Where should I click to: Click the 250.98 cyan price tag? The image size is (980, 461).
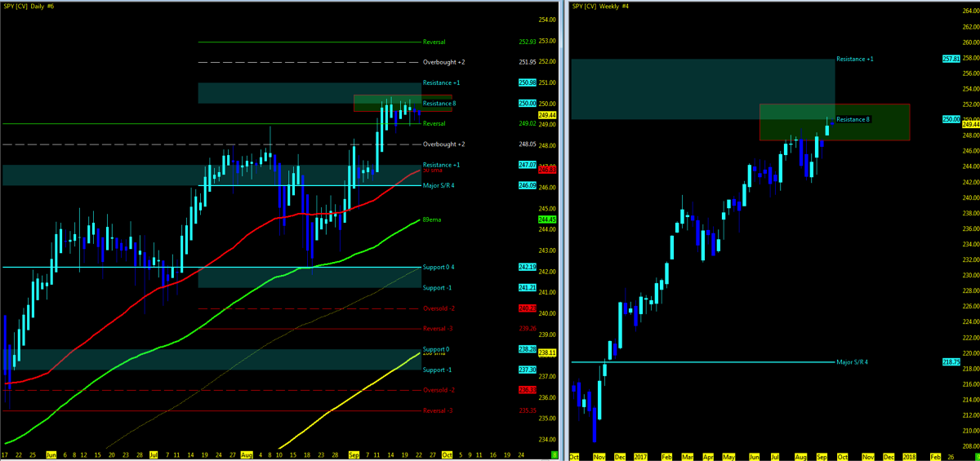point(526,82)
